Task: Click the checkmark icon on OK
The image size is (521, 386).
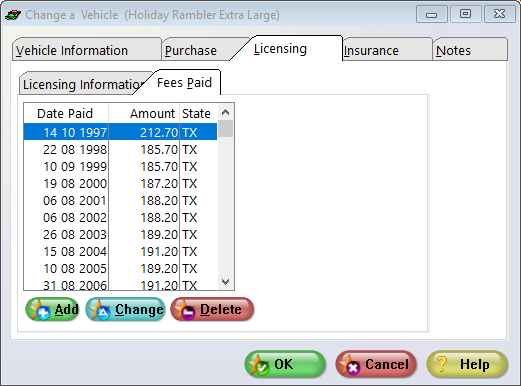Action: pos(260,365)
